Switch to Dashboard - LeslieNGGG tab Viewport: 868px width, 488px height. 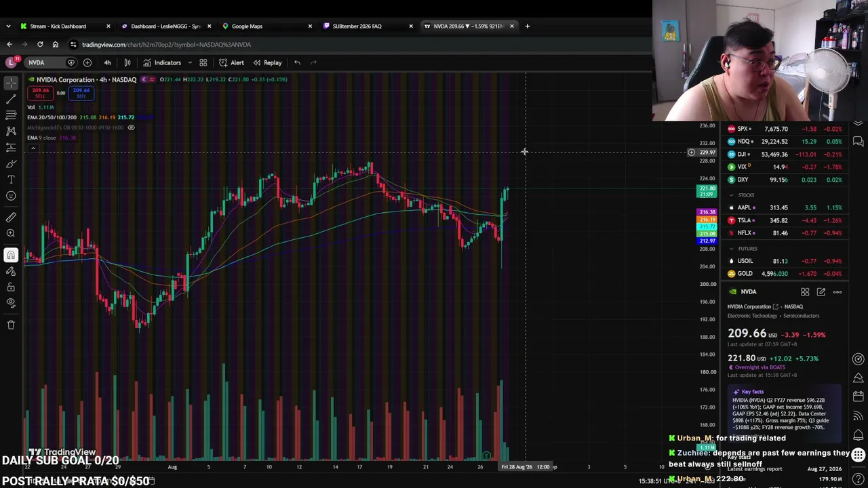[165, 26]
